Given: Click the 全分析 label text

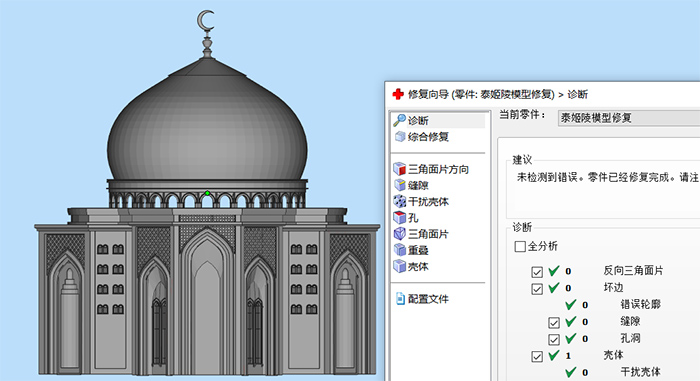Looking at the screenshot, I should (542, 246).
